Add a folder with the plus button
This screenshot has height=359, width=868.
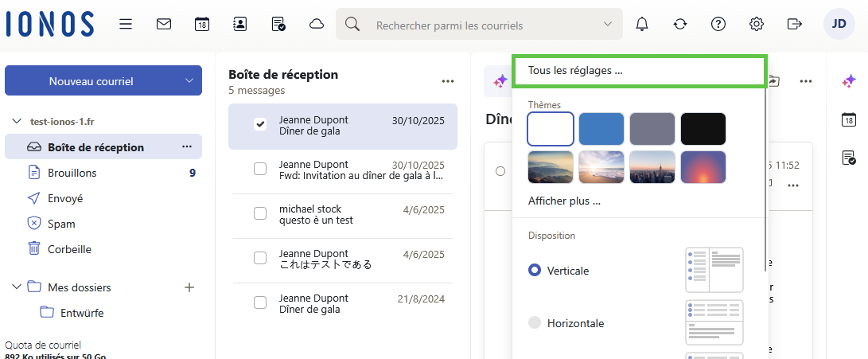(189, 287)
